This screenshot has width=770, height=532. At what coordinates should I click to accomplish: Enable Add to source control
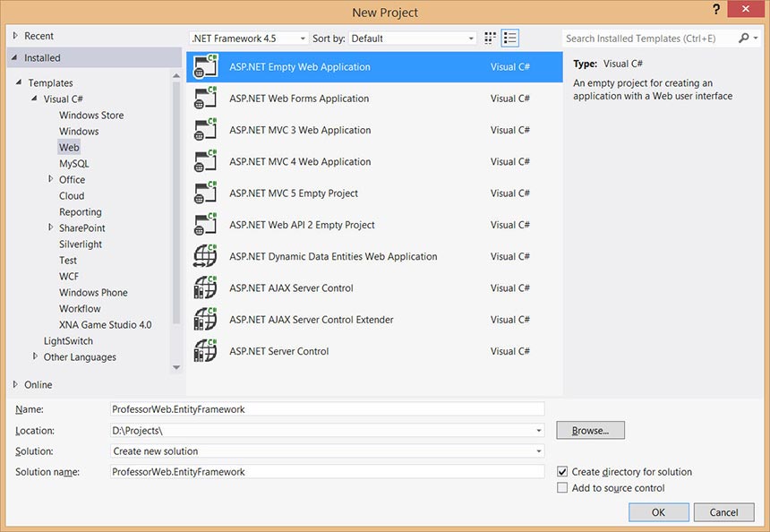click(x=563, y=488)
